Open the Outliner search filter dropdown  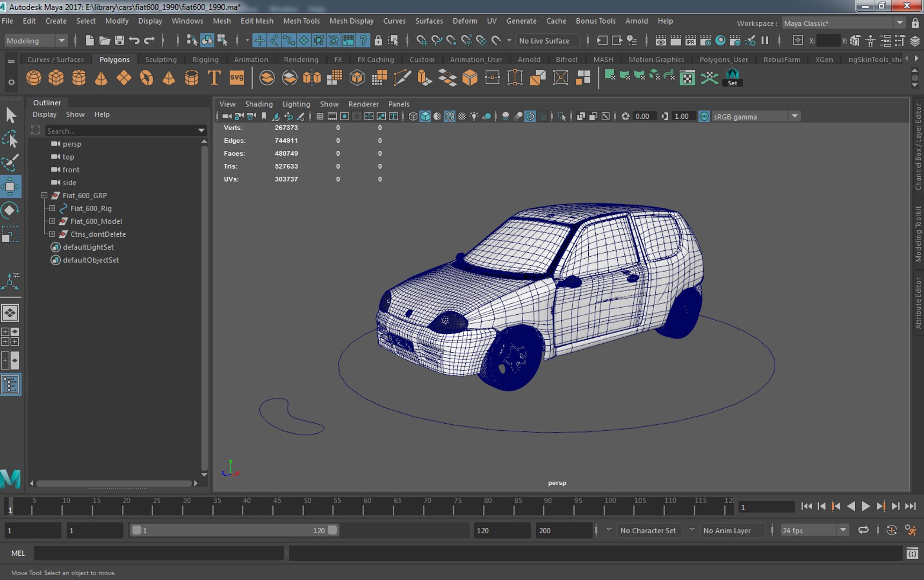[201, 130]
